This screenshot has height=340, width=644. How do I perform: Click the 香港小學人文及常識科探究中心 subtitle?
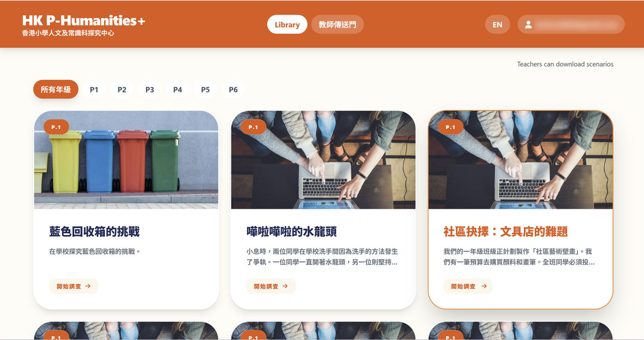[68, 34]
